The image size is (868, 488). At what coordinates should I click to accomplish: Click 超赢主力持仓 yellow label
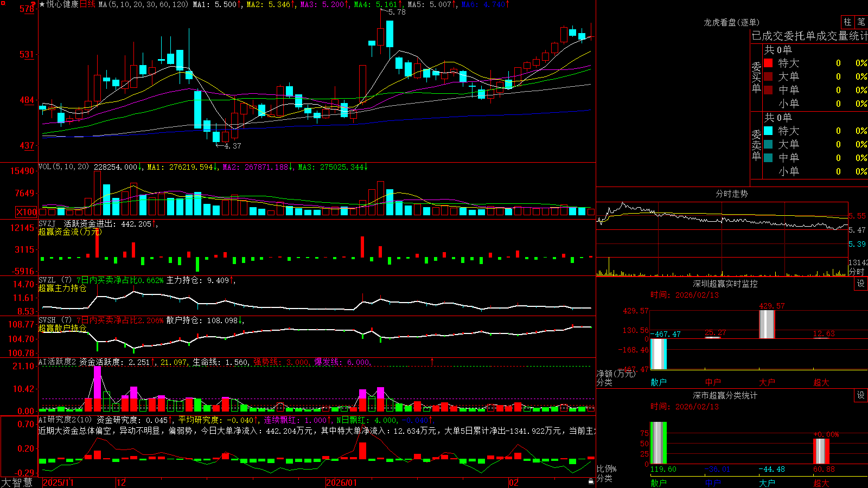point(62,288)
